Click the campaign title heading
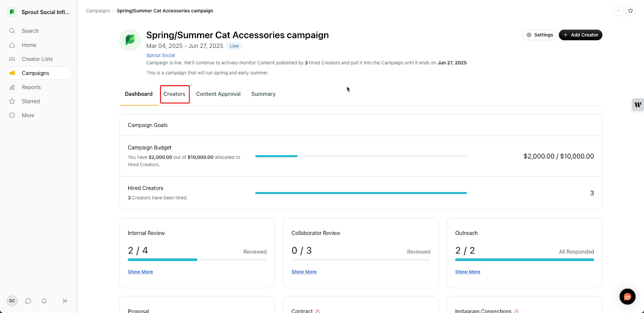 click(x=237, y=35)
